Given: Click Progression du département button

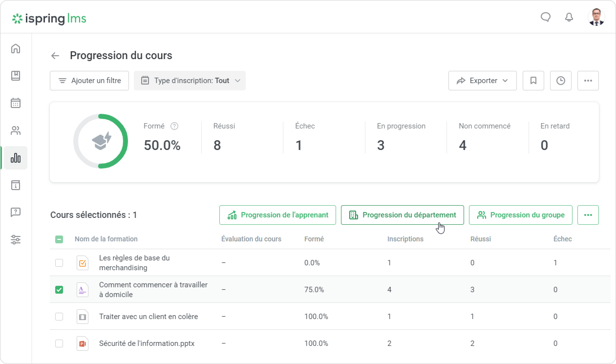Looking at the screenshot, I should [402, 215].
